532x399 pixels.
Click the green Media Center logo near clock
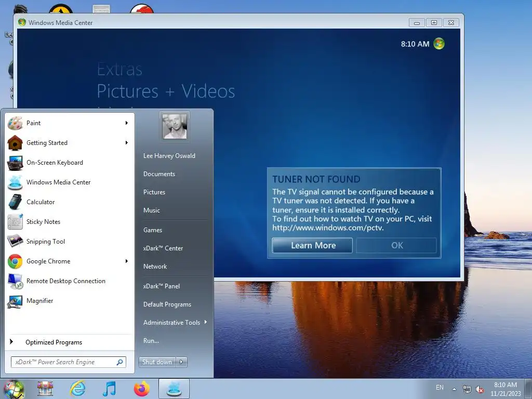[438, 44]
